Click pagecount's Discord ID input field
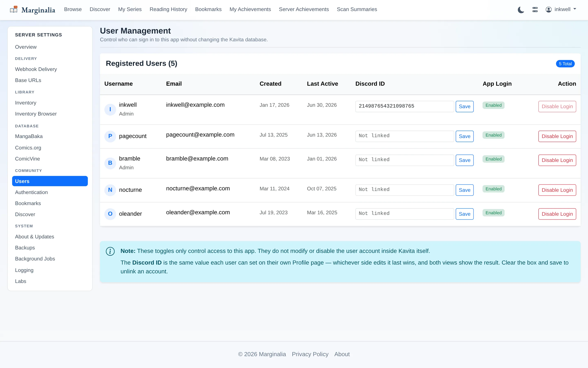This screenshot has height=368, width=588. [404, 136]
